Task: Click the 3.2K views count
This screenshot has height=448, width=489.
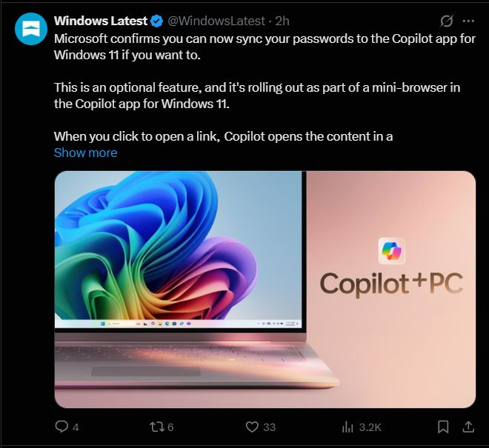Action: (370, 427)
